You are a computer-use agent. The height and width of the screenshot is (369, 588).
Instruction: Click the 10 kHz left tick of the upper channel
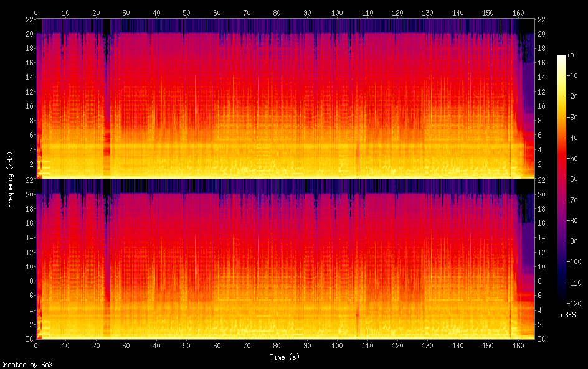click(x=28, y=106)
